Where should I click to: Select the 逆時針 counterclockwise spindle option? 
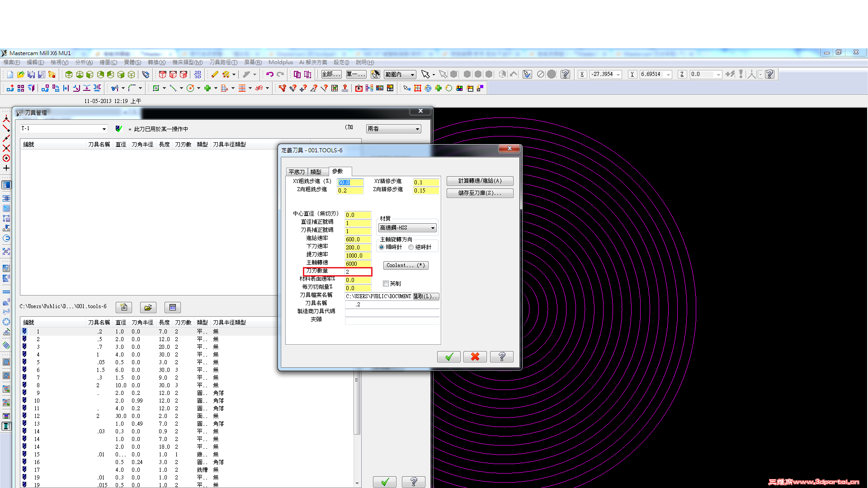point(411,247)
